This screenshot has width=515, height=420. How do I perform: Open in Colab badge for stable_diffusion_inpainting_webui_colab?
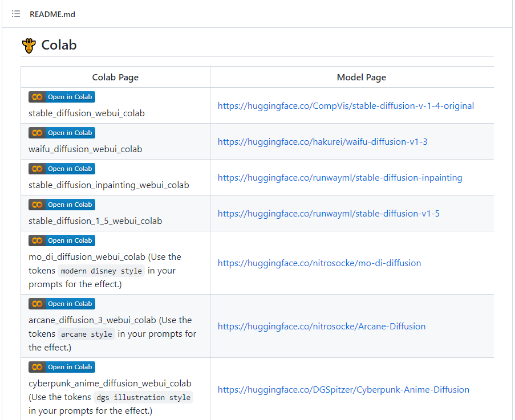[62, 169]
